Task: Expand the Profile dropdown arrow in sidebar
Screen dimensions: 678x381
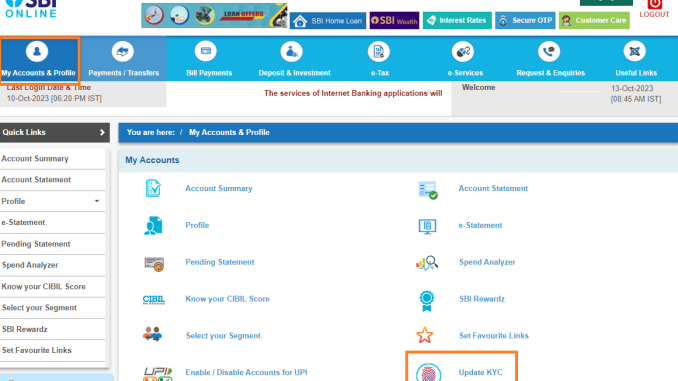Action: click(97, 201)
